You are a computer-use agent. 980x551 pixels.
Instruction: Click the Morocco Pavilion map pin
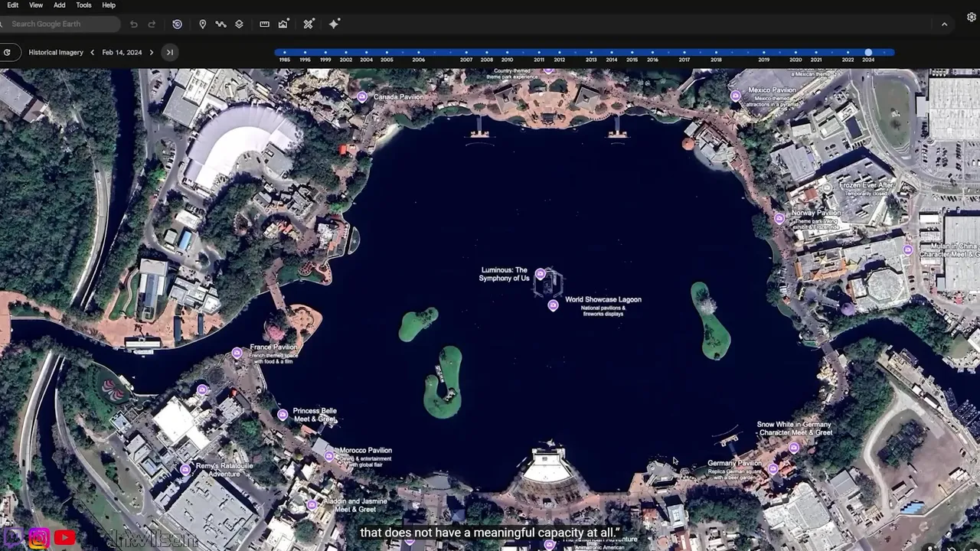click(329, 456)
